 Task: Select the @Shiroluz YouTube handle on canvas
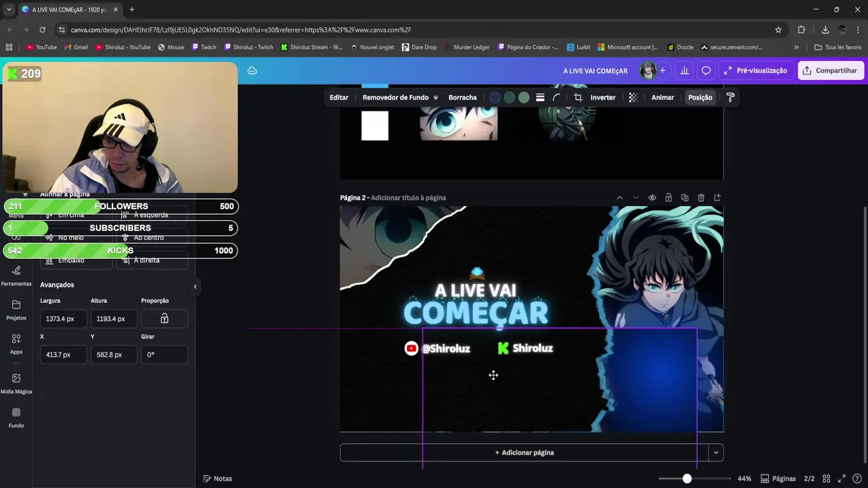(446, 348)
